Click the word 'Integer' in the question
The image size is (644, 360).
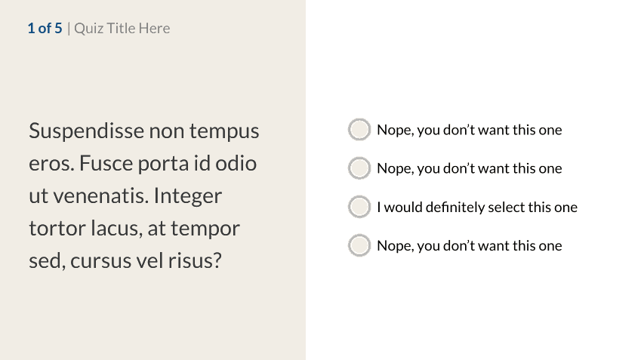click(187, 196)
